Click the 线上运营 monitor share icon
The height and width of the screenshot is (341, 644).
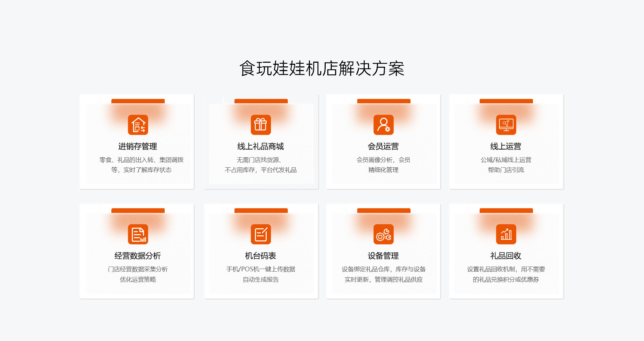(506, 125)
